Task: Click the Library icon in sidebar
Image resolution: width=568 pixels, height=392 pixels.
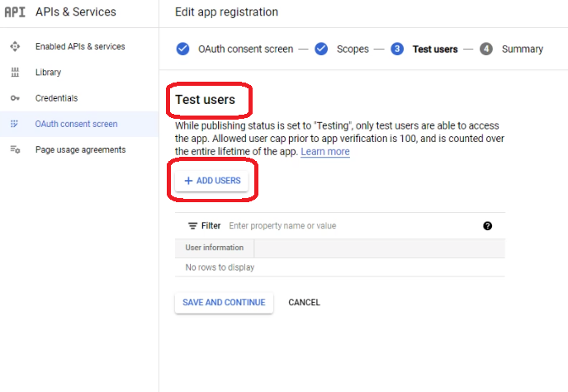Action: coord(15,73)
